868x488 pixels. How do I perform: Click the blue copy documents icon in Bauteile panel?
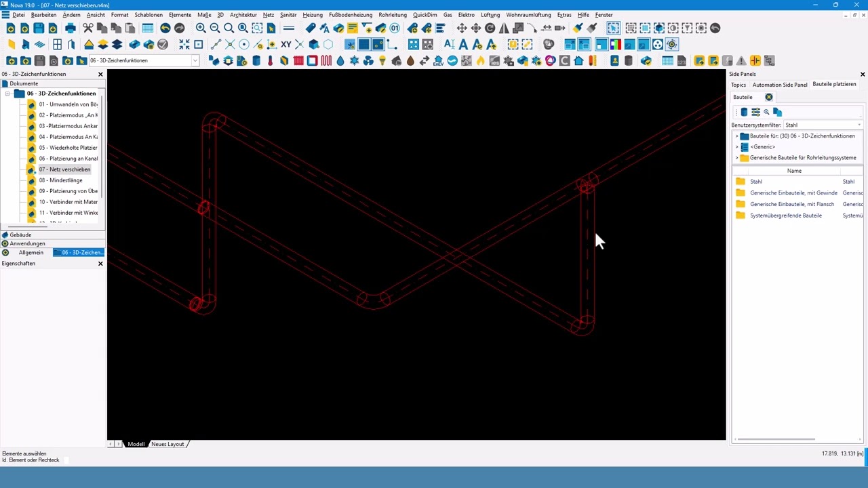point(777,112)
